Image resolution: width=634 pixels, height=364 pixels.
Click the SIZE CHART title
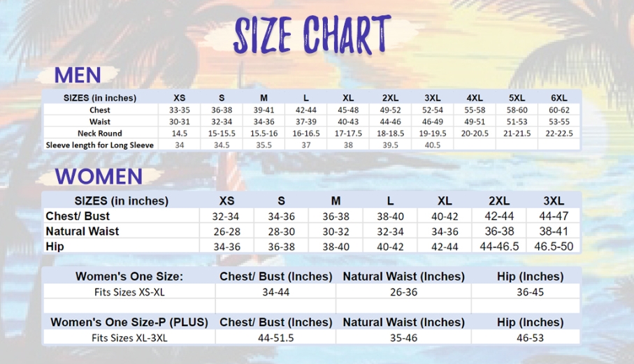311,34
